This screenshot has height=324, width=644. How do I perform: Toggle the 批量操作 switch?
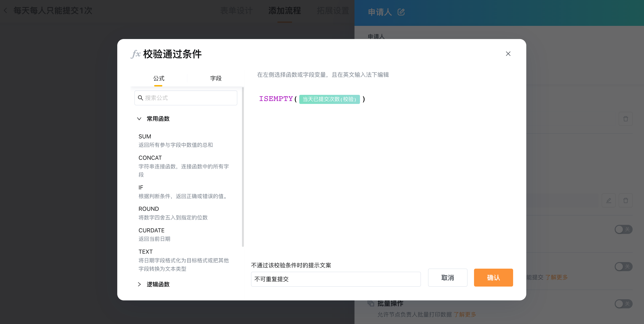click(x=623, y=304)
